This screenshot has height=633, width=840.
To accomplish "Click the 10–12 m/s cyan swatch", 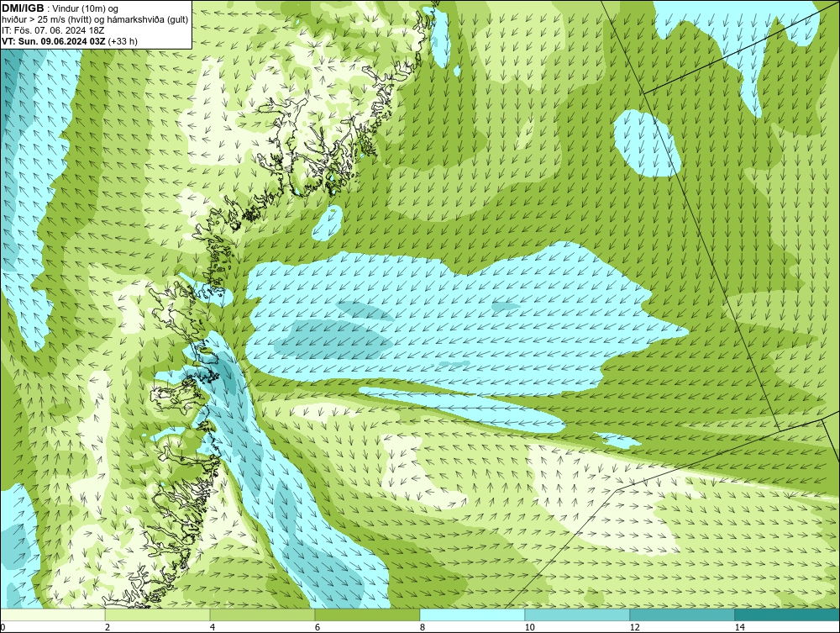I will coord(578,615).
